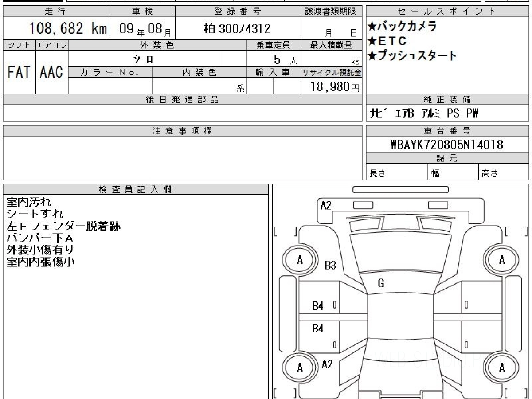This screenshot has height=399, width=532.
Task: Click the FAT shift type cell
Action: click(x=19, y=72)
